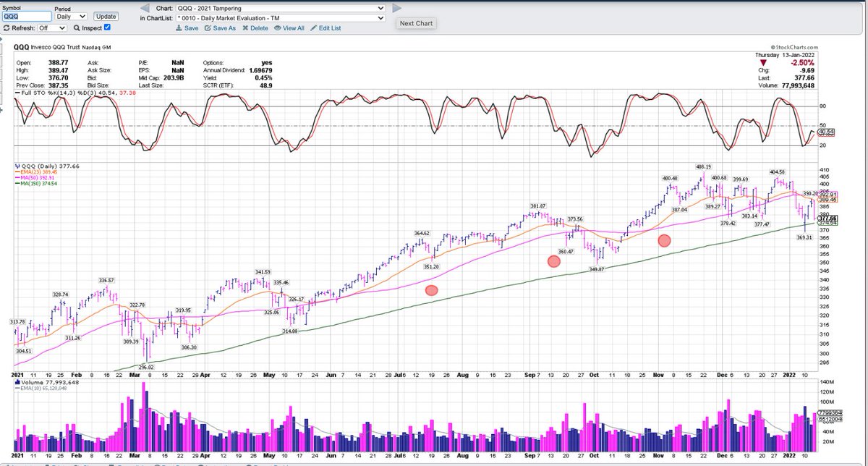Click the EMA(23) 389.46 legend entry

[37, 172]
